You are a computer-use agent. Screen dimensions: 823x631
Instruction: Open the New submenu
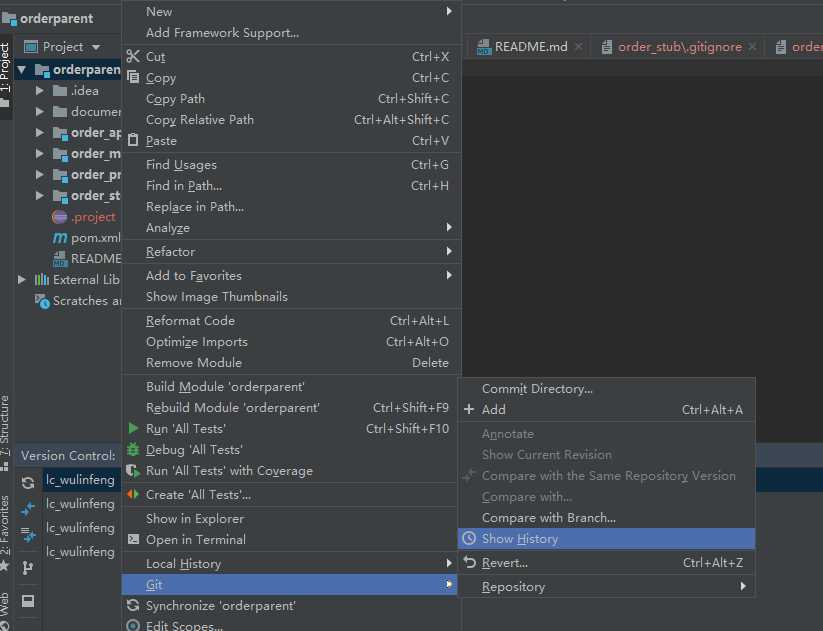click(291, 11)
